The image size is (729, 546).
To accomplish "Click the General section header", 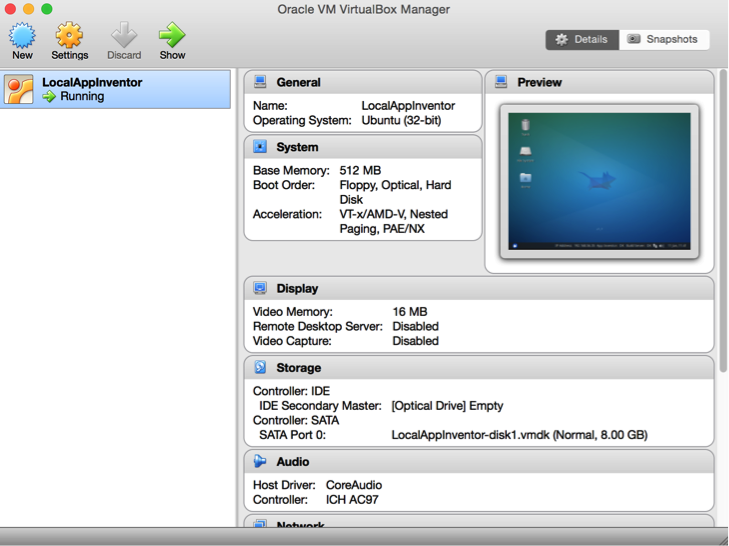I will pyautogui.click(x=363, y=82).
